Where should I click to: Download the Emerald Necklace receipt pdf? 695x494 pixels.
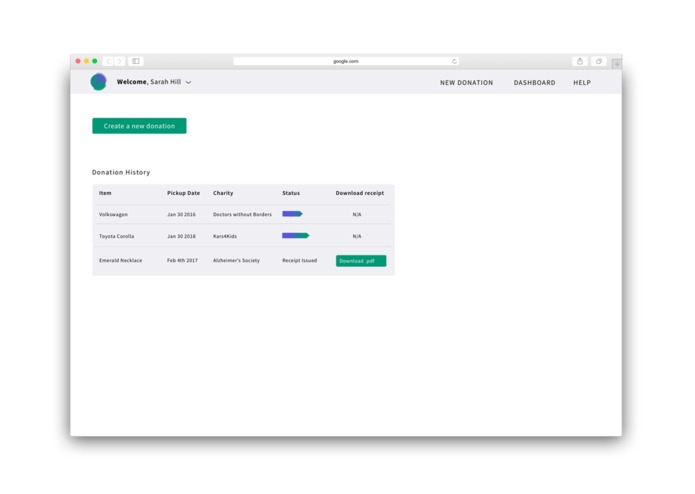click(361, 261)
